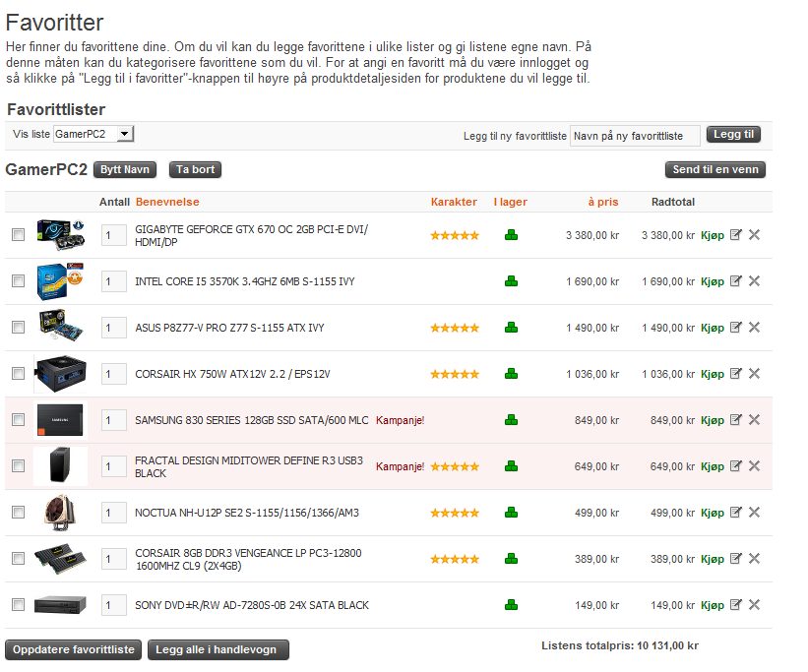
Task: Click edit icon for Gigabyte GTX 670 row
Action: click(736, 235)
